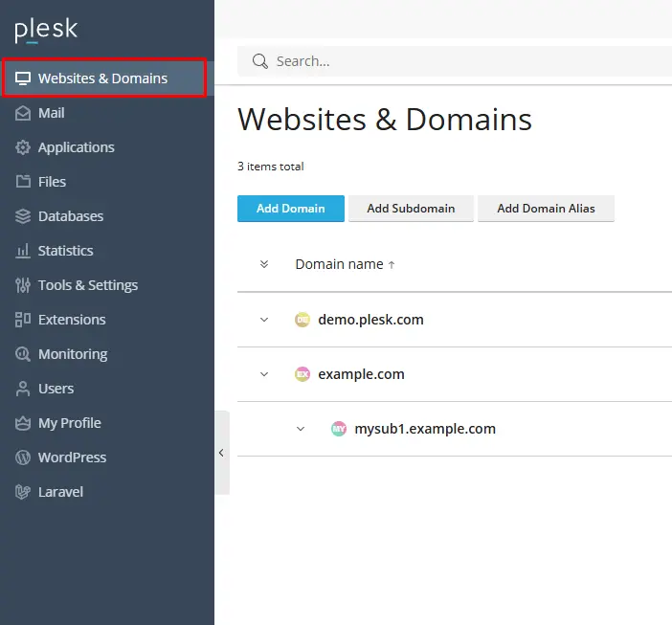The width and height of the screenshot is (672, 625).
Task: Click the example.com favicon badge
Action: [302, 374]
